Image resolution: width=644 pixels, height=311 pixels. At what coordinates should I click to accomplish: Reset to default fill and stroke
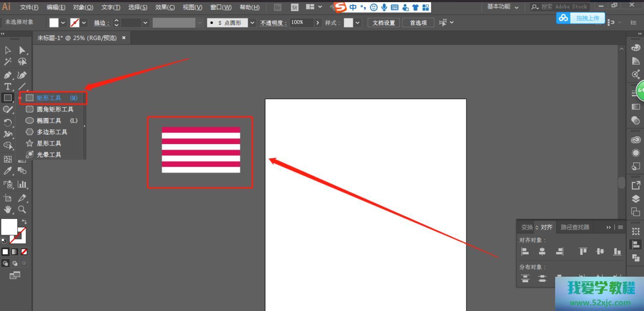coord(4,241)
